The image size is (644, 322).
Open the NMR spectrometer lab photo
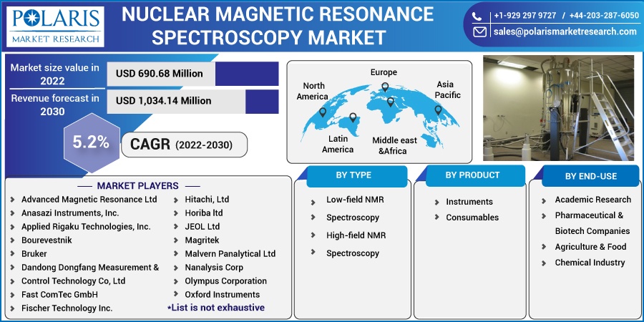point(558,107)
